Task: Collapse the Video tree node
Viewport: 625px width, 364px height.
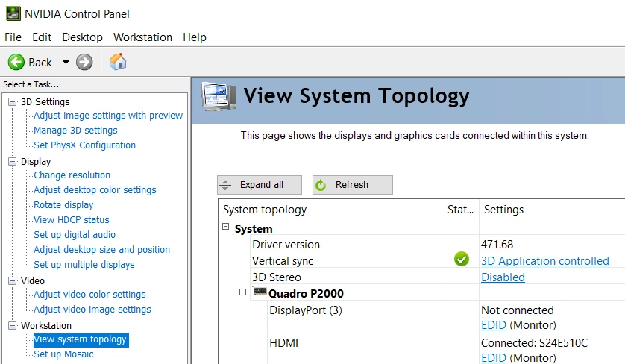Action: [13, 280]
